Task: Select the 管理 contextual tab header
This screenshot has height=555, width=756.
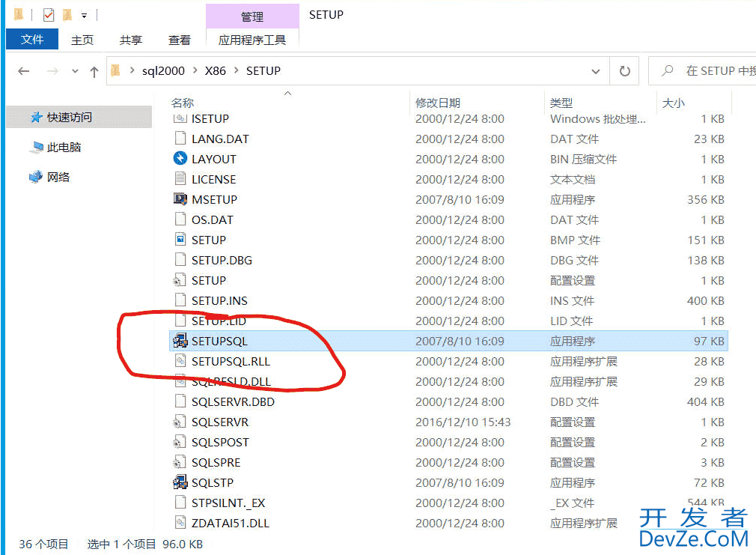Action: pos(252,16)
